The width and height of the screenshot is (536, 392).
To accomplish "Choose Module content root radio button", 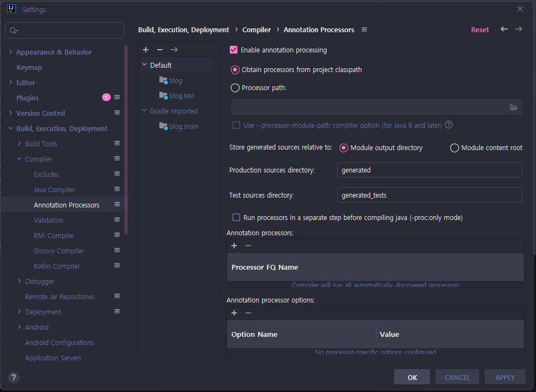I will (454, 148).
